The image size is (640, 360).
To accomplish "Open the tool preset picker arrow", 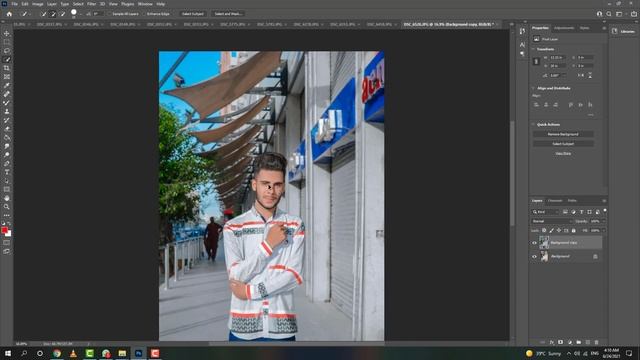I will tap(31, 14).
